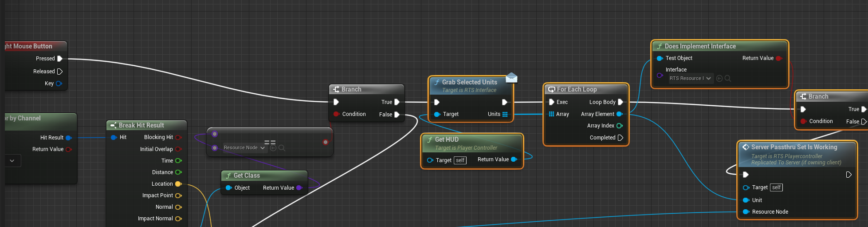
Task: Click the use-selected arrow beside Resource Node dropdown
Action: tap(273, 148)
